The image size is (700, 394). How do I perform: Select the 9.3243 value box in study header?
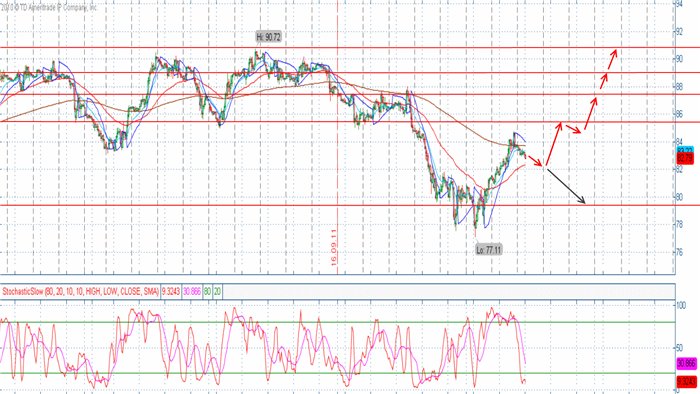[171, 292]
